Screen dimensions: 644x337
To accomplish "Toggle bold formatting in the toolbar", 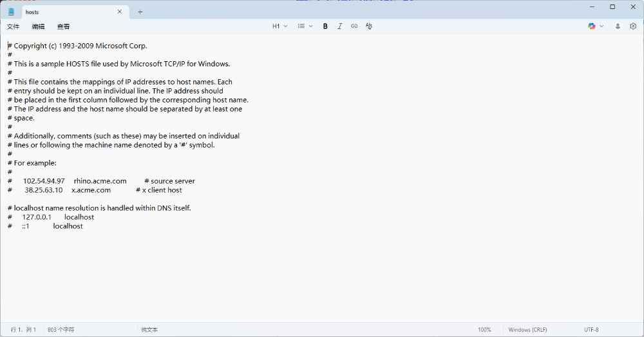I will coord(325,26).
